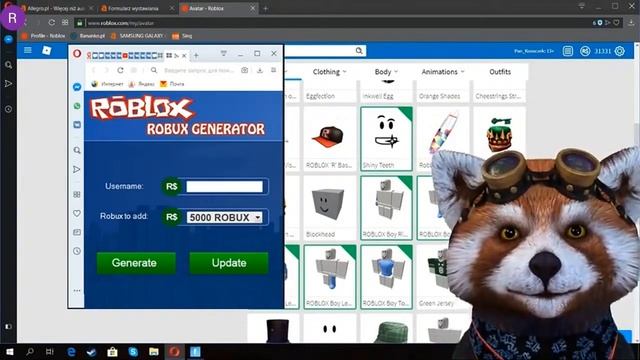Open the SAMSUNG GALAXY bookmark

[137, 36]
